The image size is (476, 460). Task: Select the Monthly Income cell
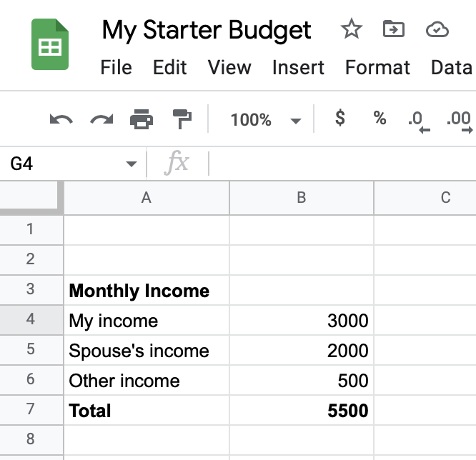147,290
